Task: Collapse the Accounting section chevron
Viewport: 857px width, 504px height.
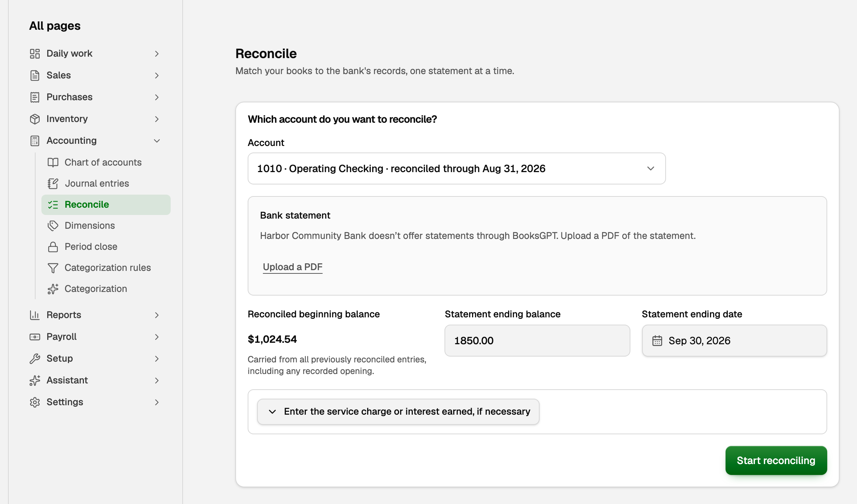Action: (157, 141)
